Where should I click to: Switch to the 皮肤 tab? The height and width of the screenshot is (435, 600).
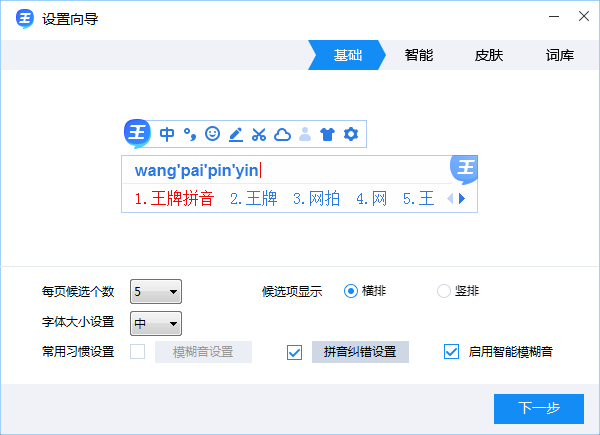[x=489, y=55]
